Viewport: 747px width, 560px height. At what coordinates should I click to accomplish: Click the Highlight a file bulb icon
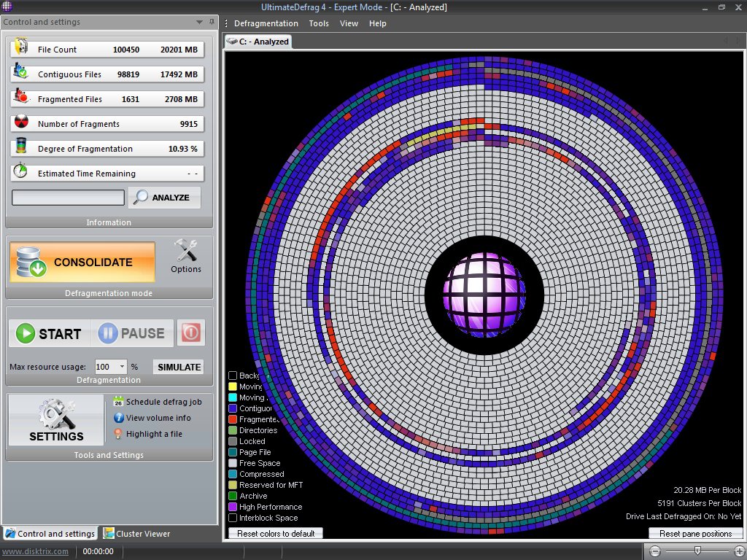118,434
